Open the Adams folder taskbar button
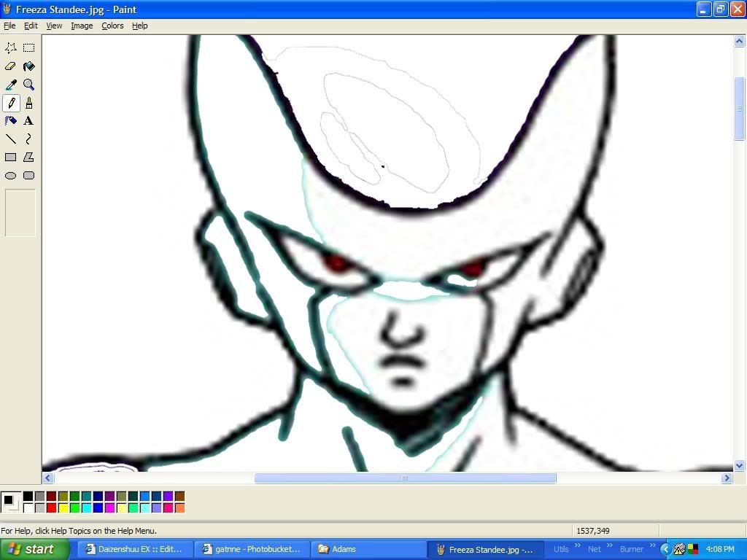This screenshot has width=747, height=560. click(368, 550)
